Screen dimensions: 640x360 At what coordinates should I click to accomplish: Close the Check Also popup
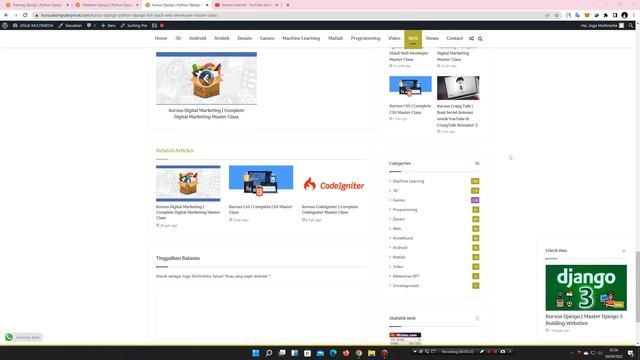click(624, 251)
